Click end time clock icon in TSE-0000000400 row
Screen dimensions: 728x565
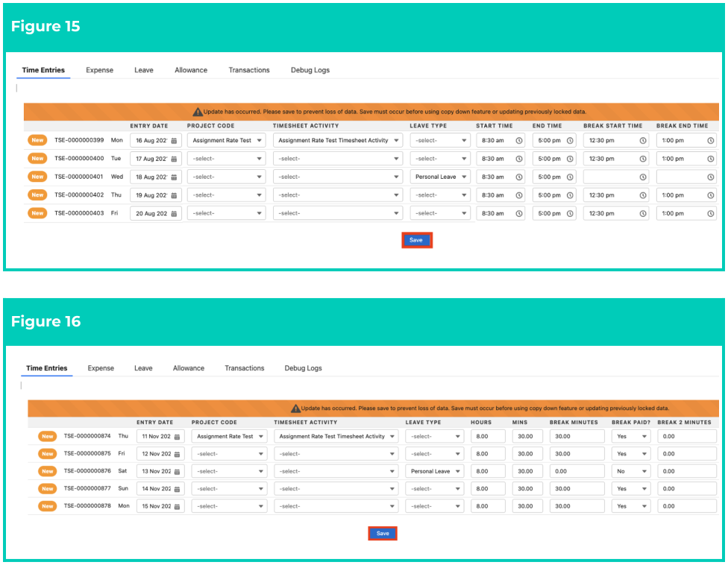pos(570,159)
